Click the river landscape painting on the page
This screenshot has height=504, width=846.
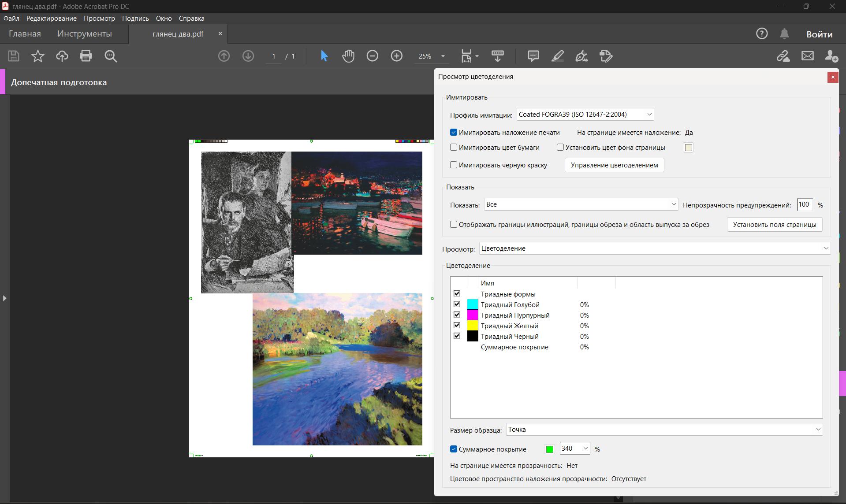click(x=337, y=369)
